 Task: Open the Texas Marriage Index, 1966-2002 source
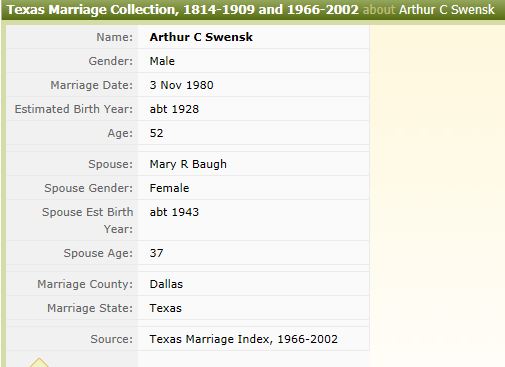(243, 339)
